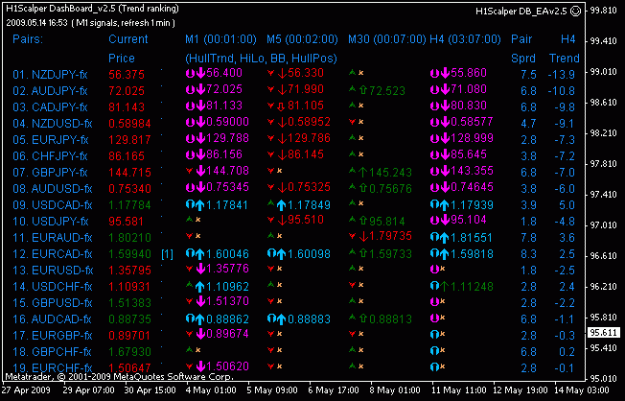
Task: Click 'M1 (00:01:00)' column header
Action: 221,39
